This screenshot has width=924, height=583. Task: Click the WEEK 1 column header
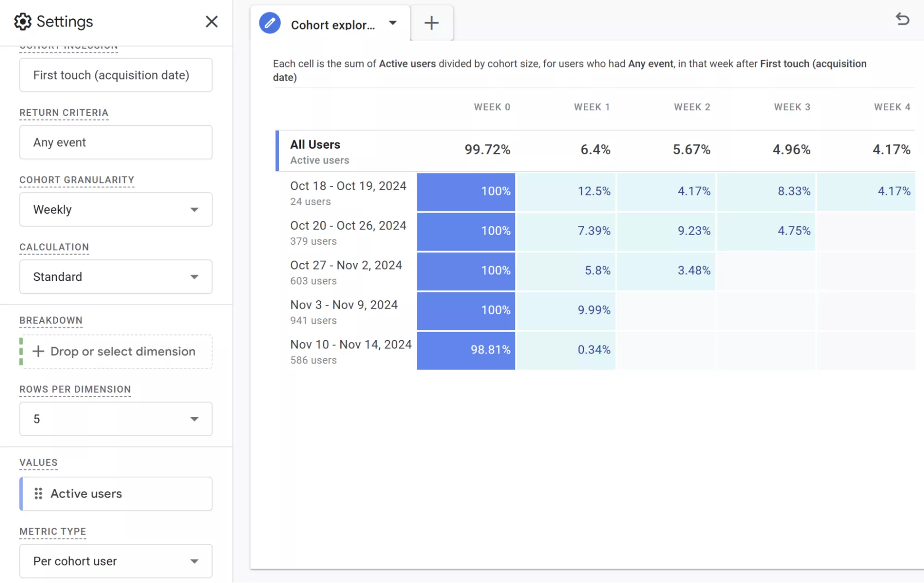click(592, 107)
